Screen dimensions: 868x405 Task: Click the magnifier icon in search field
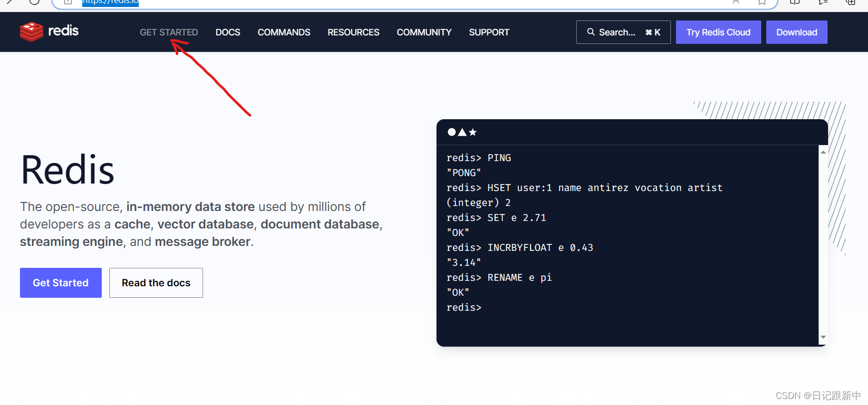(x=591, y=32)
